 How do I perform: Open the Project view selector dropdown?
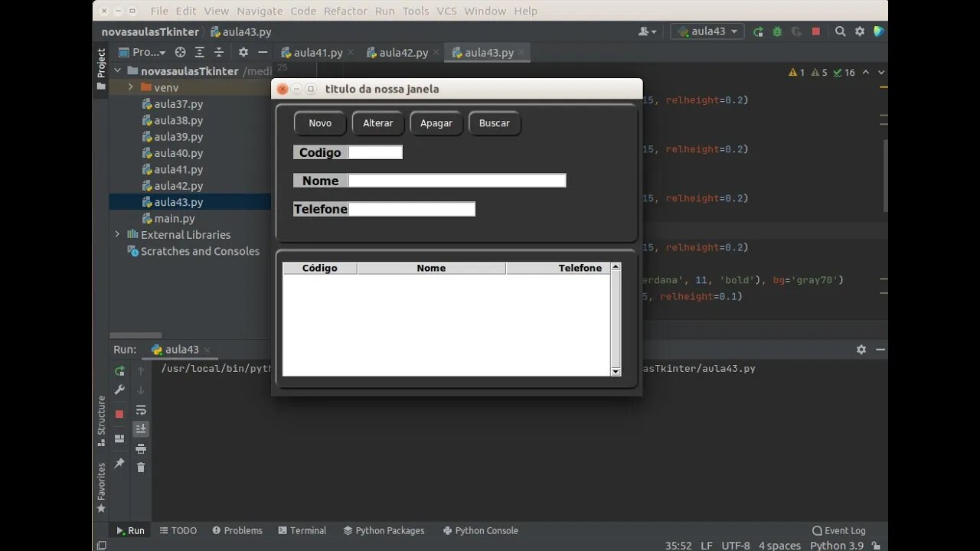(142, 52)
